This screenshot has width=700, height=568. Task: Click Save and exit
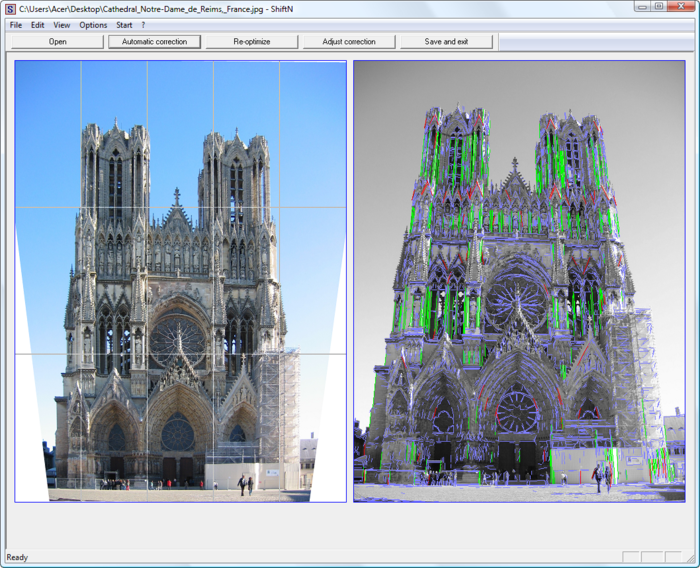pyautogui.click(x=446, y=42)
